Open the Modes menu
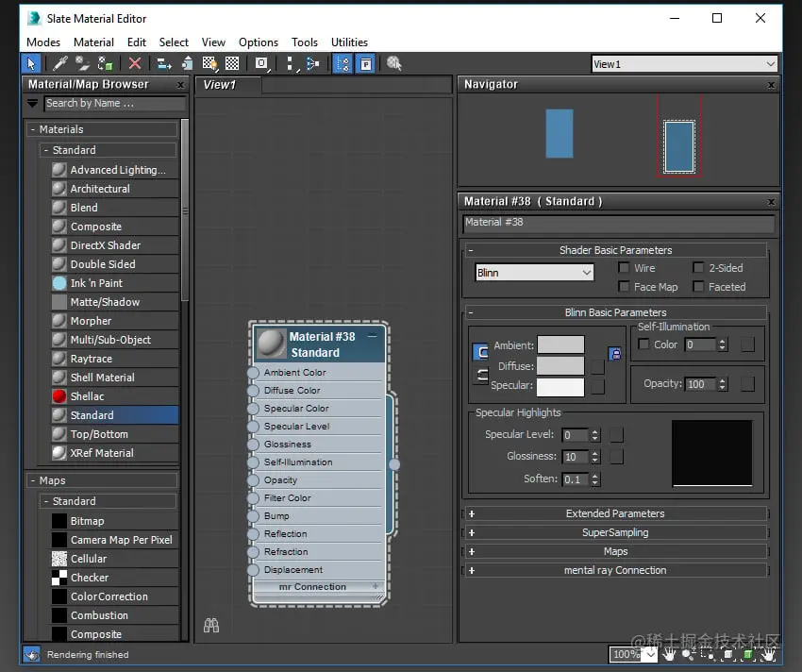The width and height of the screenshot is (802, 672). pos(43,42)
